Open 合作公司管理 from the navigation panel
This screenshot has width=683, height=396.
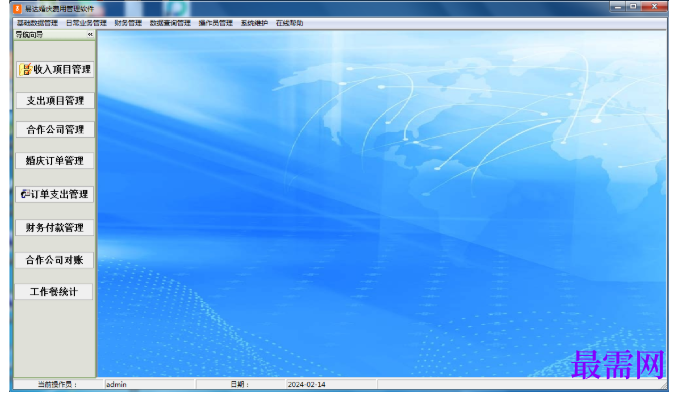[55, 130]
